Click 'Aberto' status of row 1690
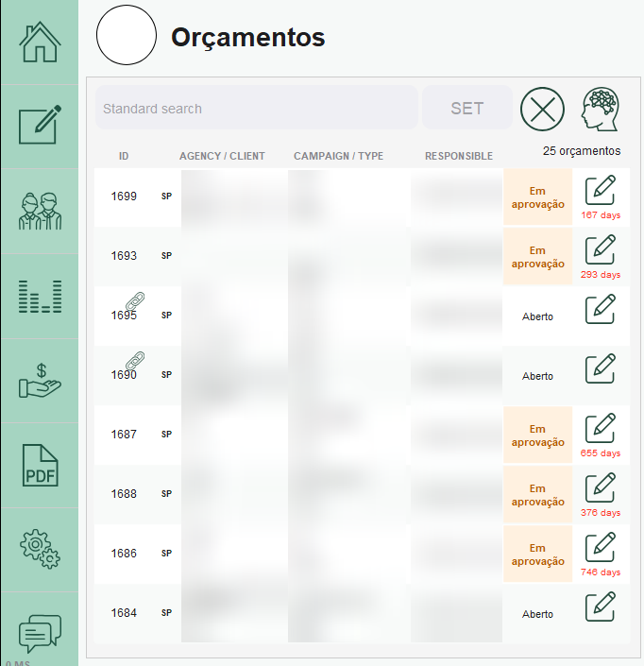 pyautogui.click(x=537, y=376)
